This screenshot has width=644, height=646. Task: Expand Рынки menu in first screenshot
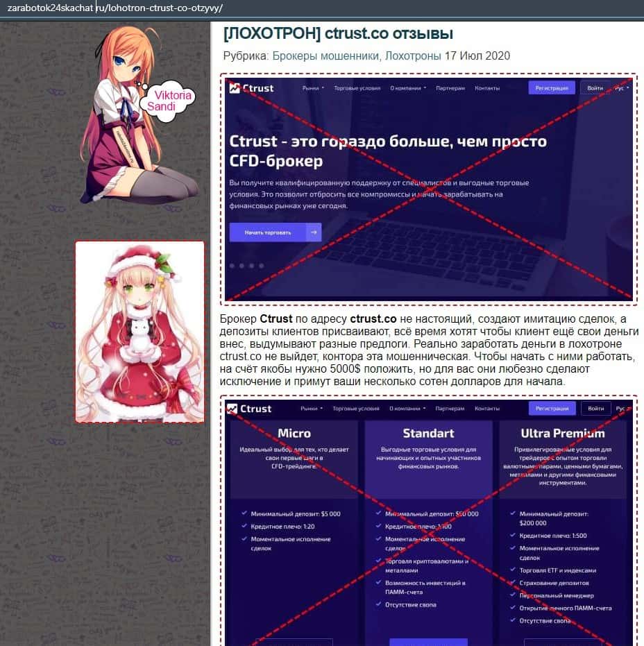click(x=313, y=88)
